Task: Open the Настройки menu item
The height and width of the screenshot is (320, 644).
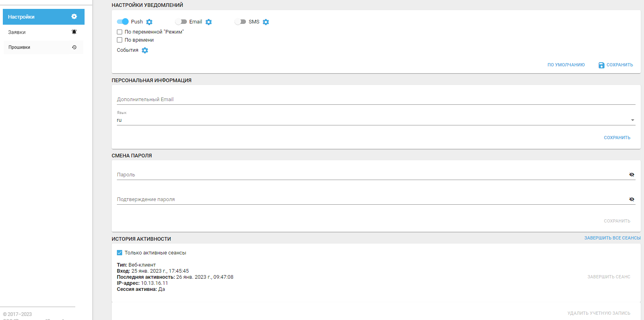Action: 43,17
